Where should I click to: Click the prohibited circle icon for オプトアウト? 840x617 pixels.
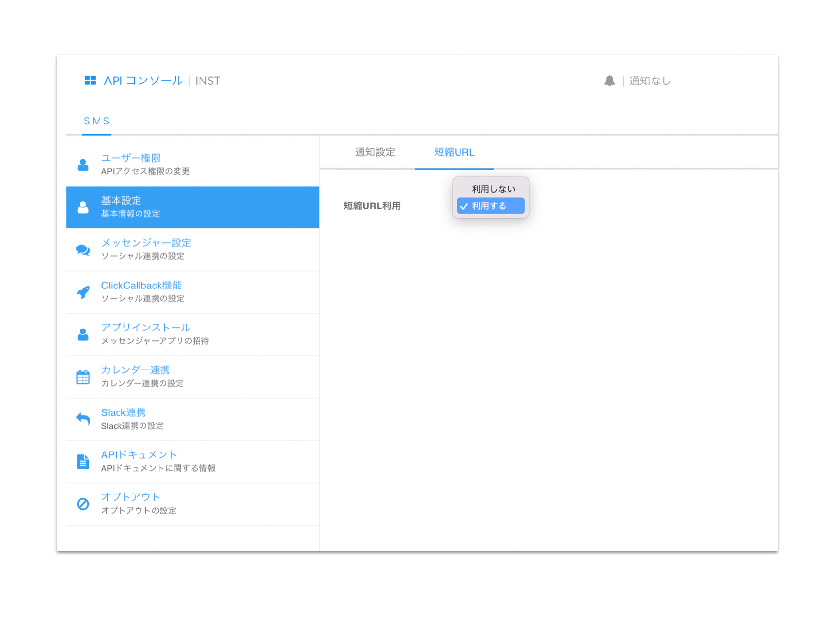coord(83,504)
